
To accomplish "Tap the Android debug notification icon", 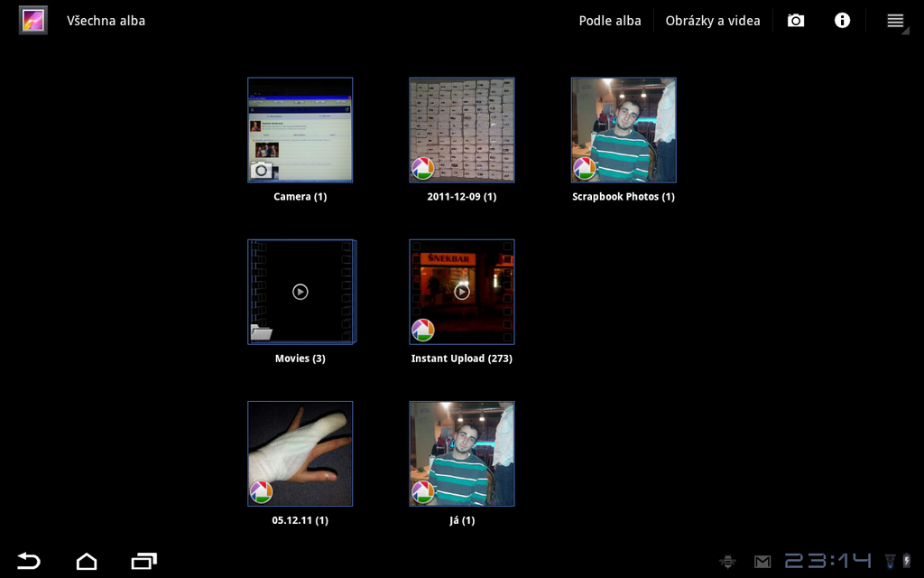I will point(727,561).
